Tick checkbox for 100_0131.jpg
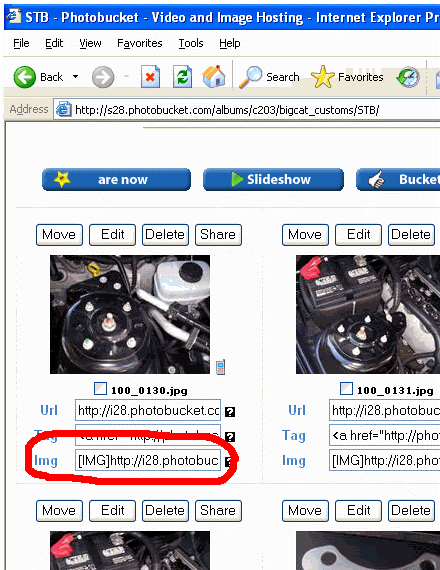Screen dimensions: 440x570 tap(346, 389)
